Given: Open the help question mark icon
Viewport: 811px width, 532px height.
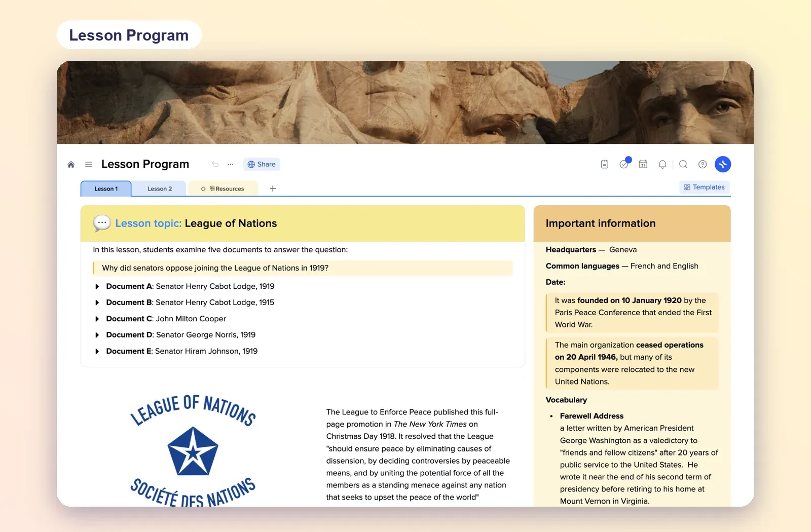Looking at the screenshot, I should click(x=703, y=164).
